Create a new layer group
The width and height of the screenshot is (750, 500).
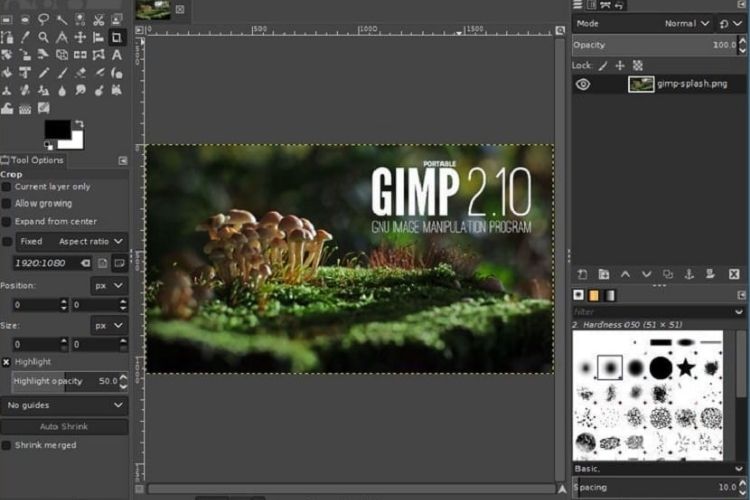click(x=604, y=275)
